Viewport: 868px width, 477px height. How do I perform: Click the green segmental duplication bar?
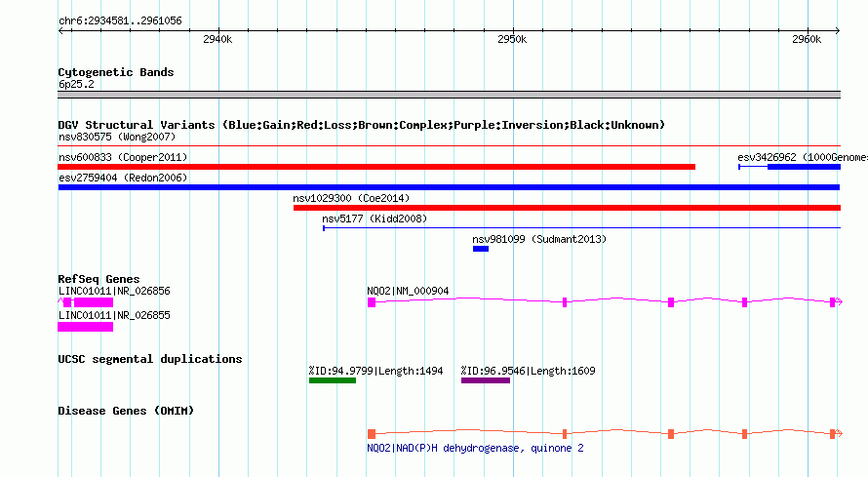tap(333, 380)
